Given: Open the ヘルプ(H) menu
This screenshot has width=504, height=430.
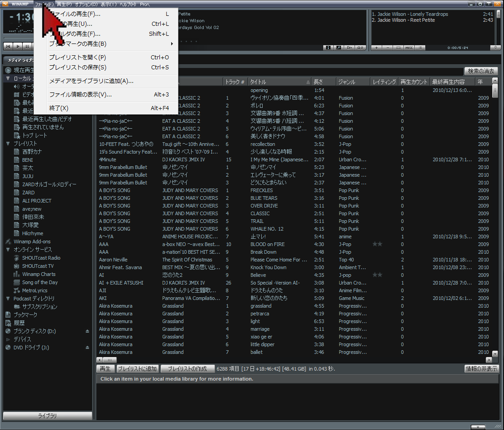Looking at the screenshot, I should tap(128, 4).
